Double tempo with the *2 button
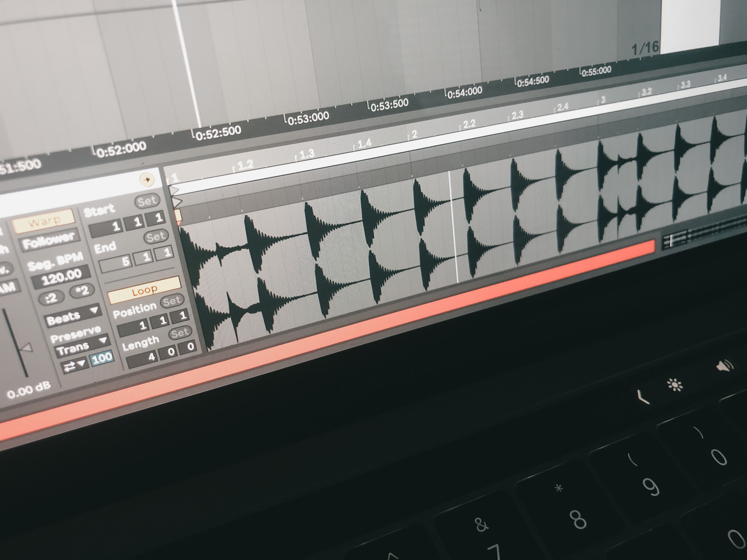Viewport: 747px width, 560px height. (82, 290)
